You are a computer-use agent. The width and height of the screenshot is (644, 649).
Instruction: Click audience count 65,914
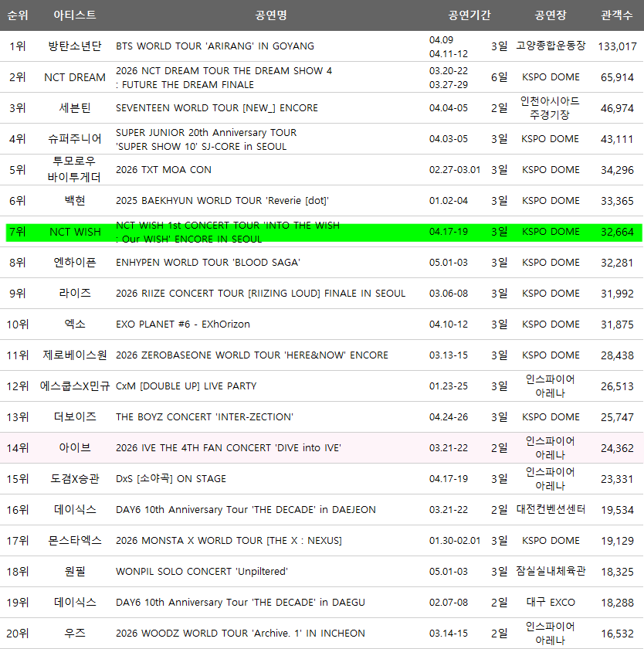point(617,77)
